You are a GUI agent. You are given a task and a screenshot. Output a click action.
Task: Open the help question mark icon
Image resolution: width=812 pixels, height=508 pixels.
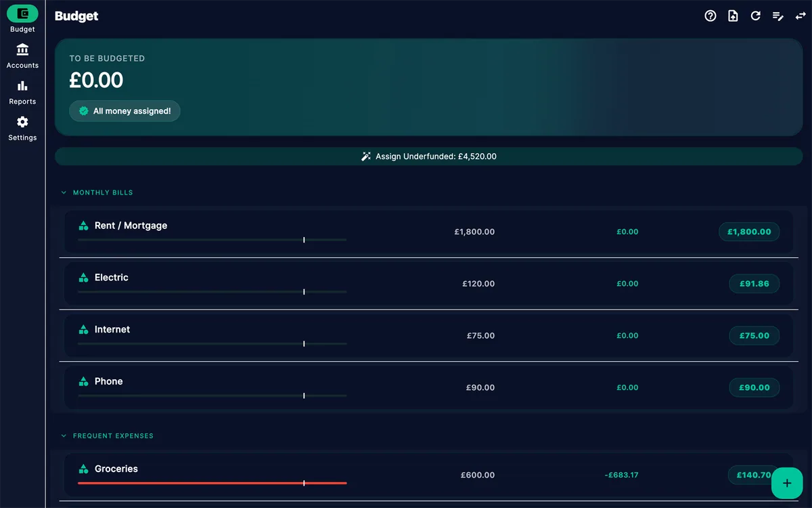tap(710, 16)
